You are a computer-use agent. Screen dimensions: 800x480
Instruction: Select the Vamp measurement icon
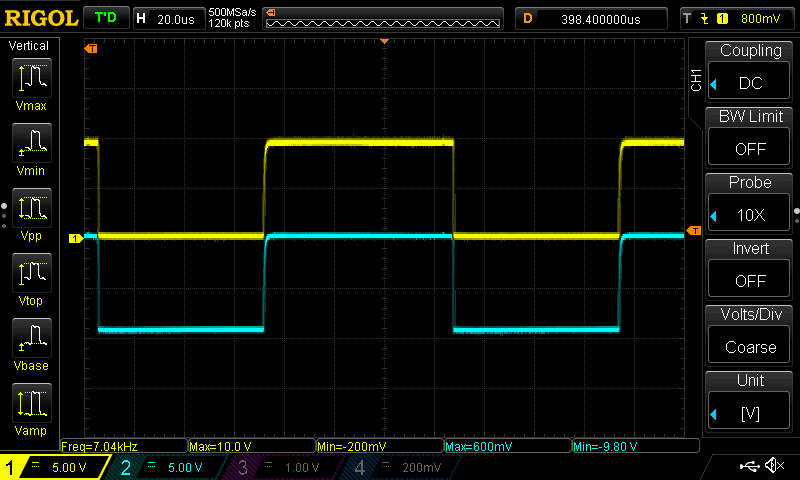click(32, 403)
